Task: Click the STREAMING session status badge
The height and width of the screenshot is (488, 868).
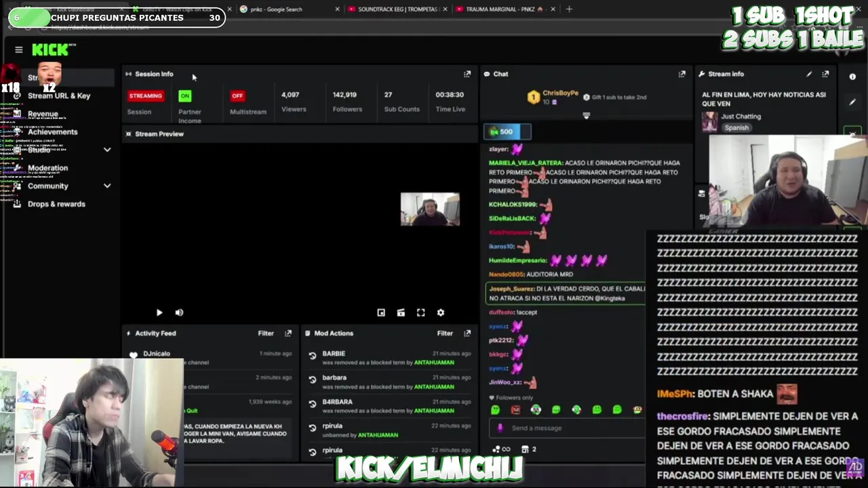Action: (146, 96)
